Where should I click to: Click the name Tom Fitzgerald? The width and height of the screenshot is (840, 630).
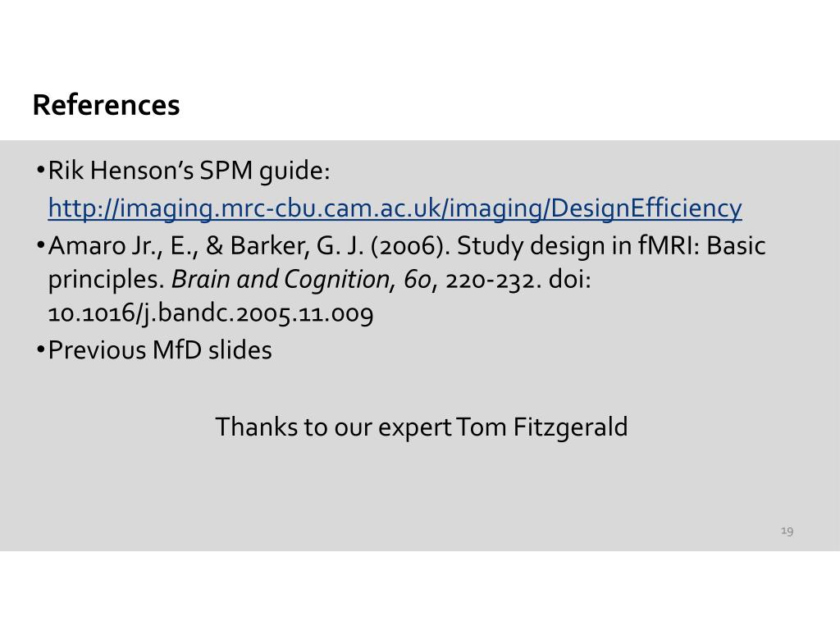click(x=542, y=427)
